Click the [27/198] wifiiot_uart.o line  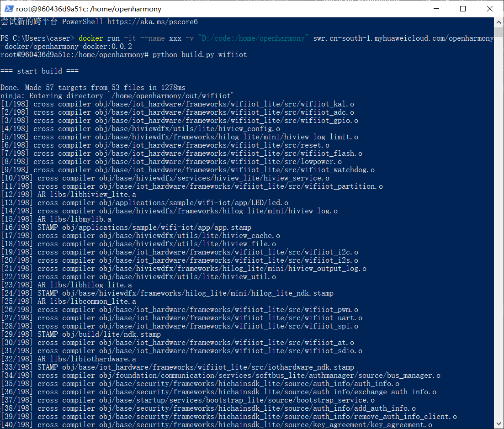coord(181,318)
